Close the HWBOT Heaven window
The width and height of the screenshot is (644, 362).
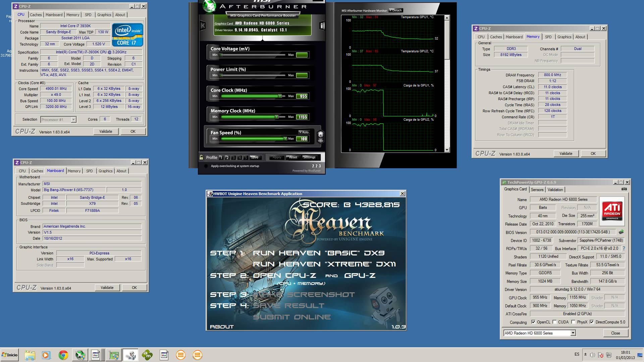point(402,193)
